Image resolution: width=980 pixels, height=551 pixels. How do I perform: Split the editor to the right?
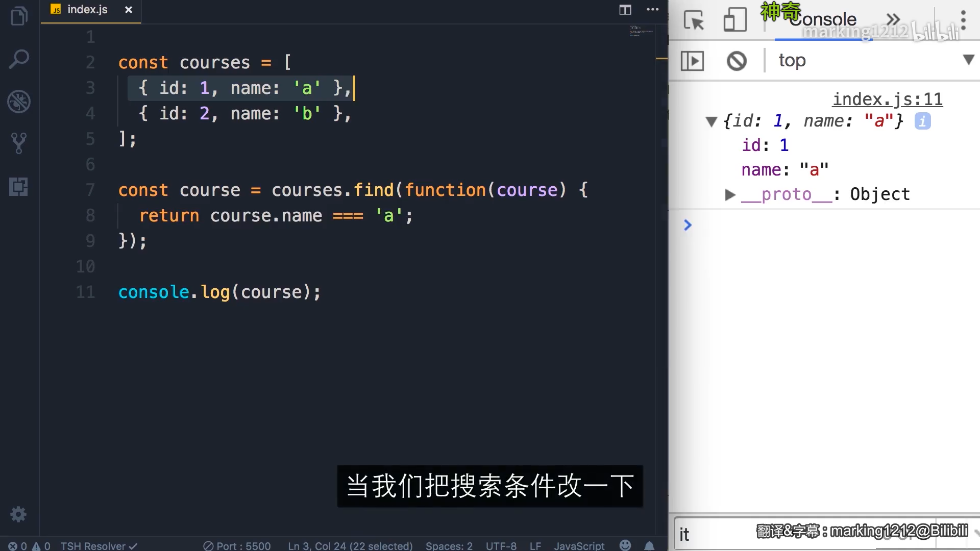coord(625,10)
